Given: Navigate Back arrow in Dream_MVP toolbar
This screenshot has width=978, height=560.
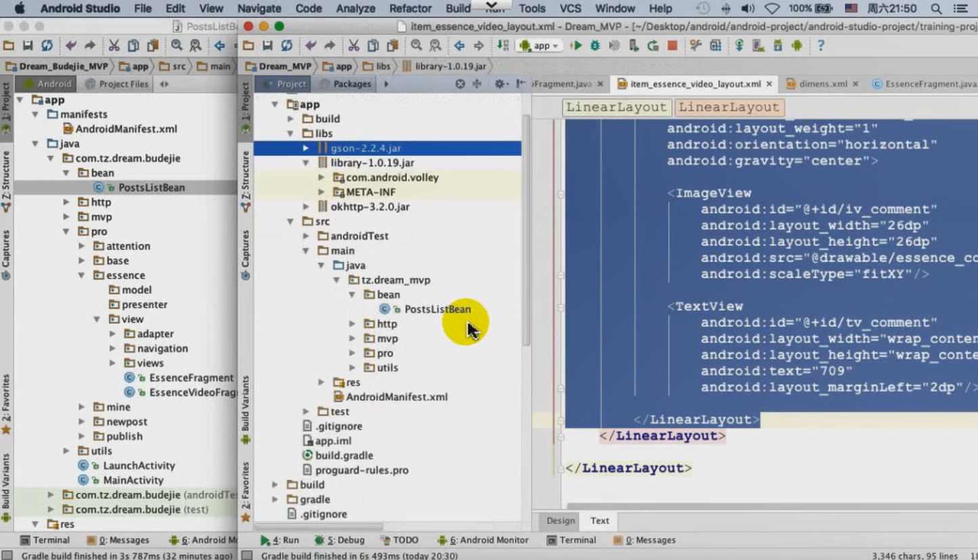Looking at the screenshot, I should click(x=459, y=46).
